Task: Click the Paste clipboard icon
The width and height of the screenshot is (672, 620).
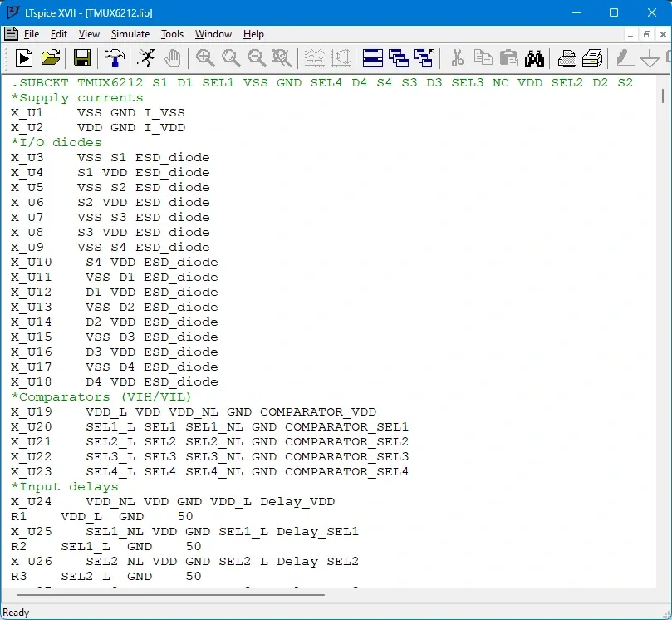Action: coord(508,58)
